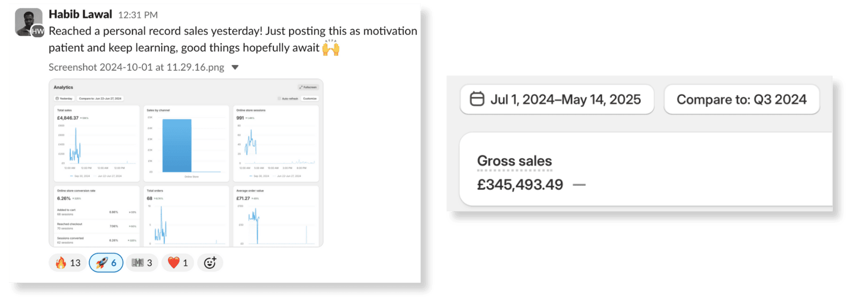This screenshot has width=868, height=301.
Task: Click the raised hands emoji in message
Action: [x=331, y=48]
